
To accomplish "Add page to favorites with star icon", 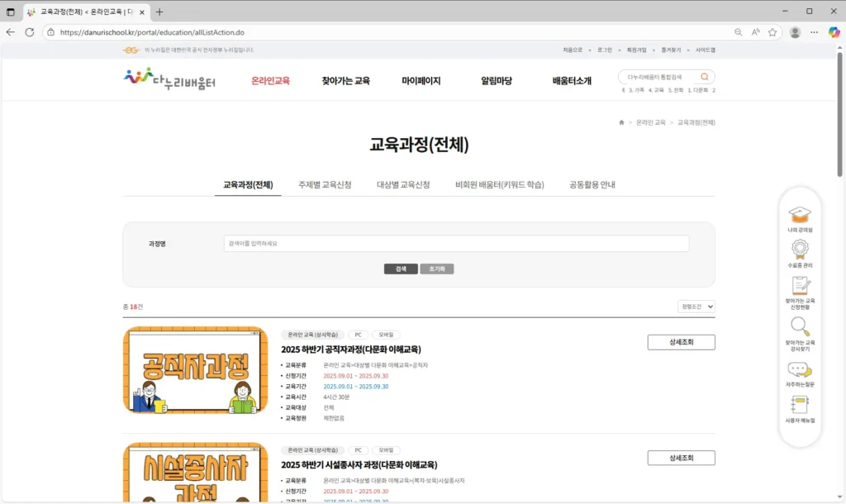I will pyautogui.click(x=772, y=32).
